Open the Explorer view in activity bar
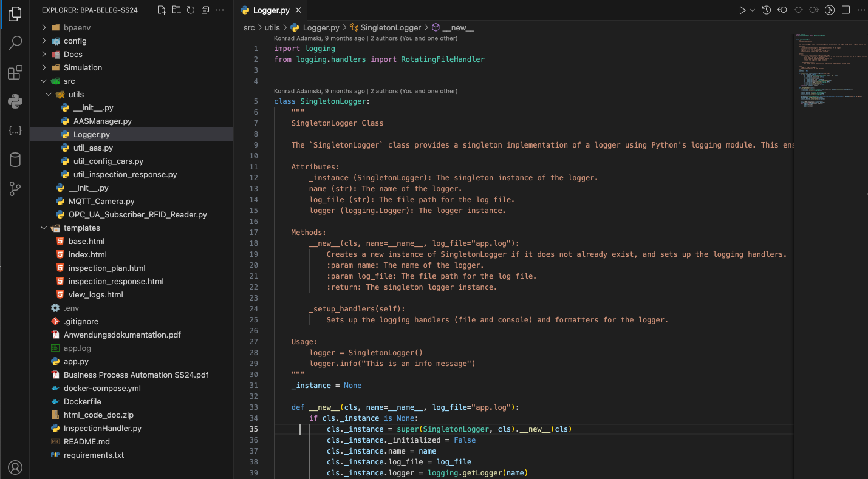868x479 pixels. (x=15, y=14)
